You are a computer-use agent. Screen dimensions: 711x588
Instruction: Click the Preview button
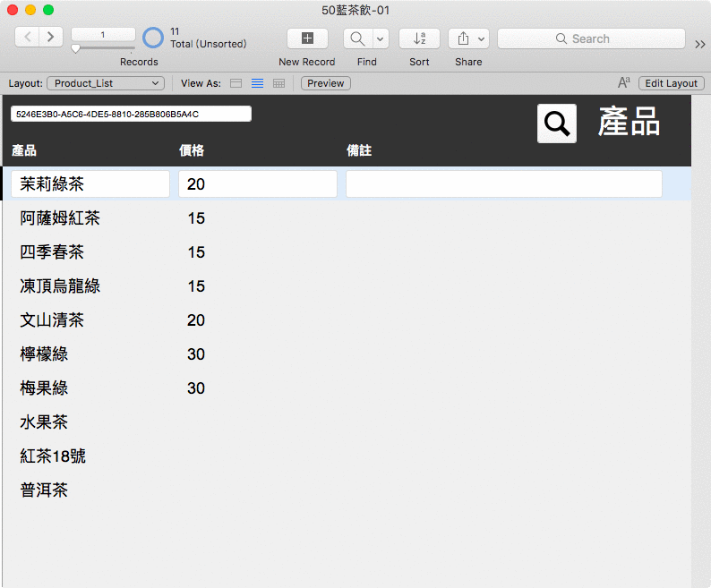pyautogui.click(x=326, y=83)
